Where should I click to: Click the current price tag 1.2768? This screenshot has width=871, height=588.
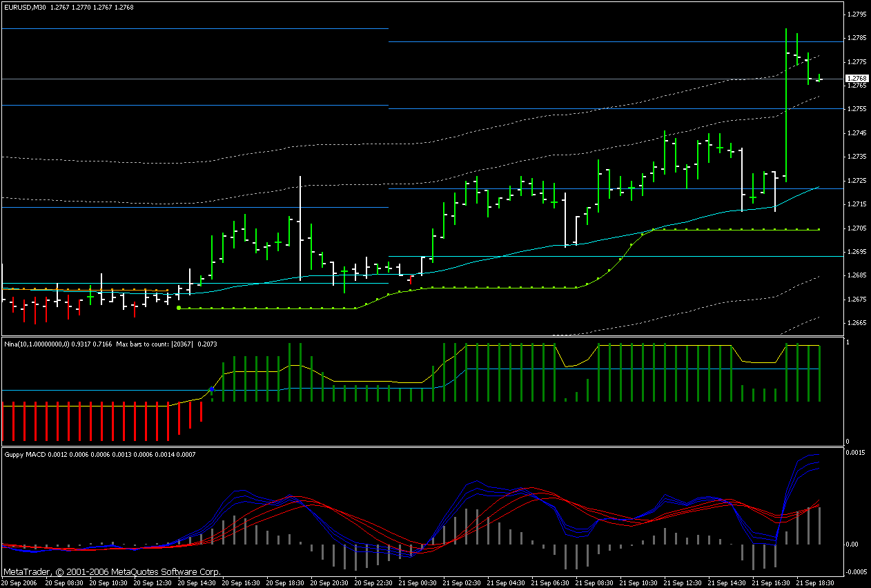[x=858, y=79]
